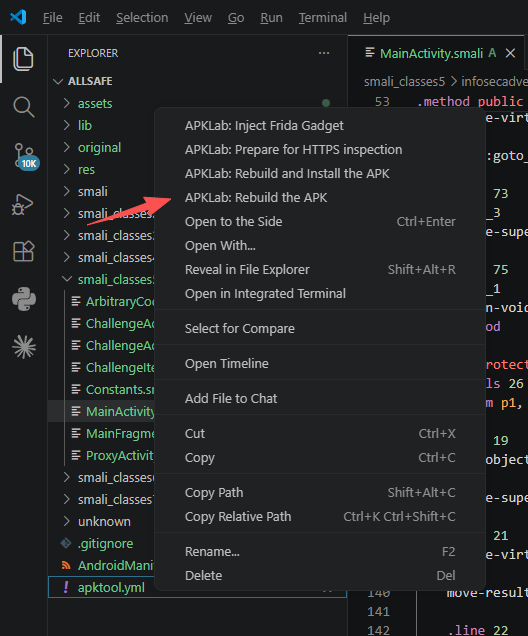This screenshot has height=636, width=528.
Task: Click the MainFragment file icon
Action: [x=76, y=433]
